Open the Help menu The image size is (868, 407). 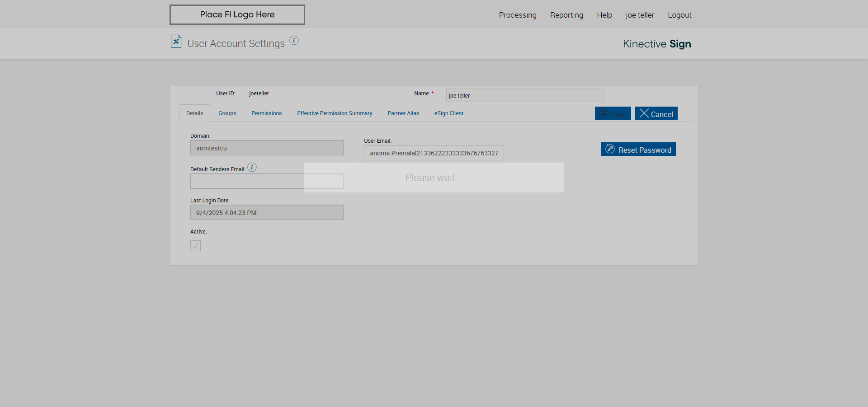click(604, 15)
